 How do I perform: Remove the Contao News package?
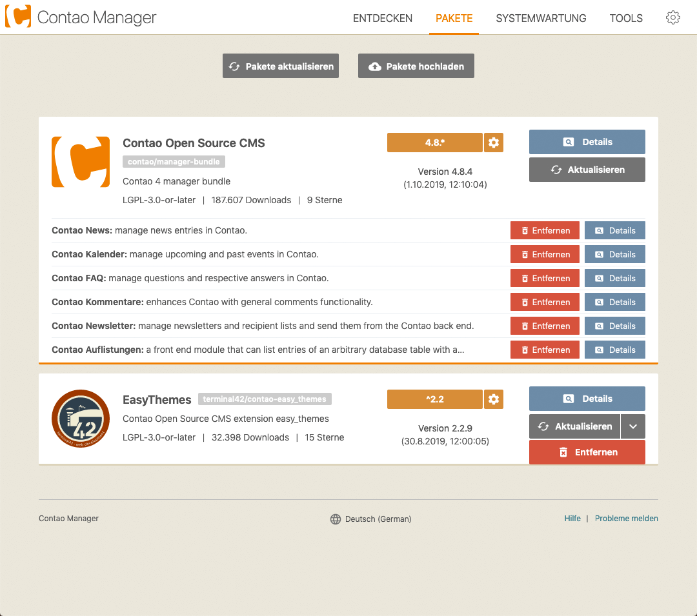(545, 230)
